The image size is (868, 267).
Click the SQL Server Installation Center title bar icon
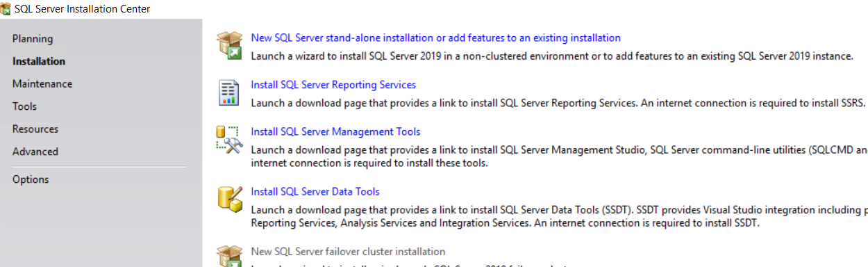tap(6, 9)
